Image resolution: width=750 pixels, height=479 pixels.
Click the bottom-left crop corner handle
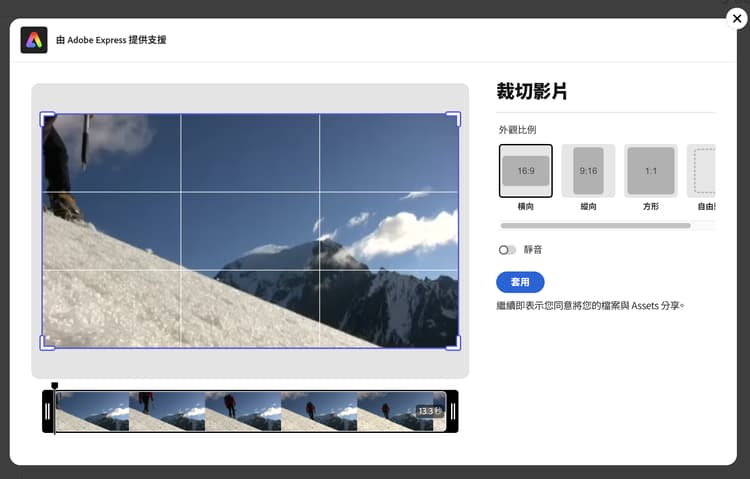click(47, 343)
